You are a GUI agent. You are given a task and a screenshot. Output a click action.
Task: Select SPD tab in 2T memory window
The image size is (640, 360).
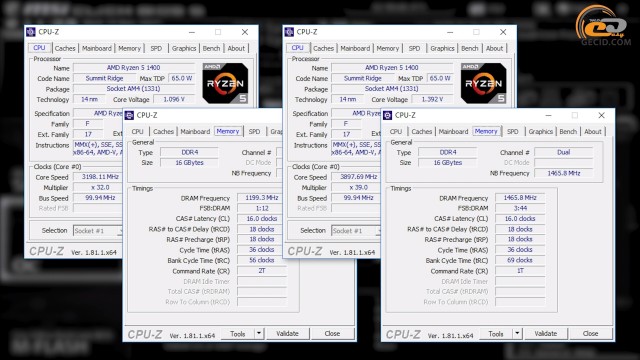tap(254, 131)
